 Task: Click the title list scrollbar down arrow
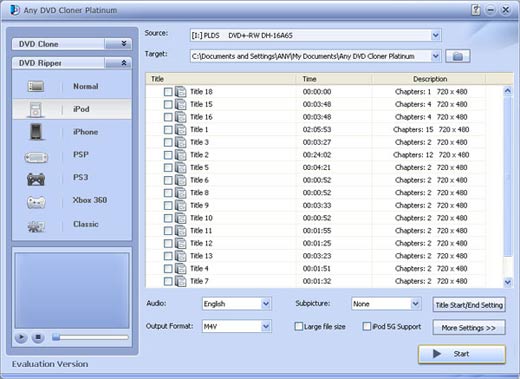pyautogui.click(x=507, y=282)
